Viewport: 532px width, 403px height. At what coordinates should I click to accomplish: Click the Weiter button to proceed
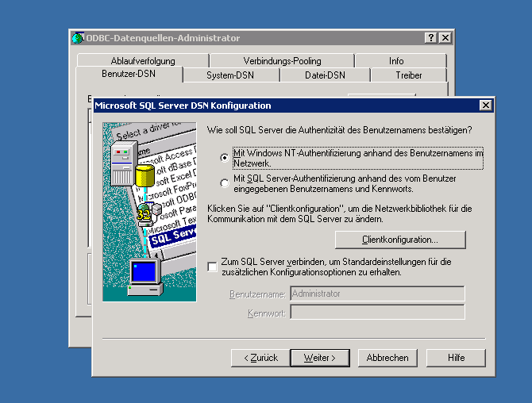pos(320,358)
